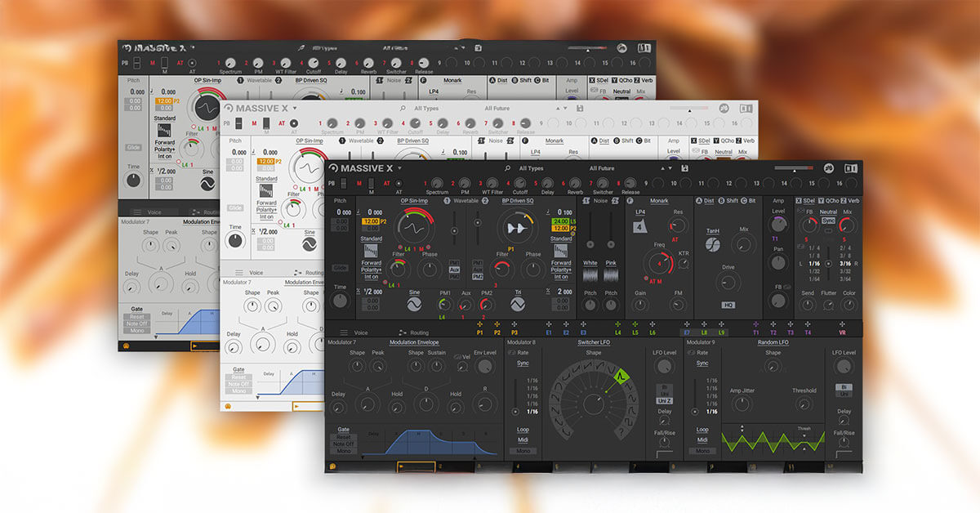The height and width of the screenshot is (513, 980).
Task: Open the All Future preset dropdown in dark window
Action: click(602, 168)
